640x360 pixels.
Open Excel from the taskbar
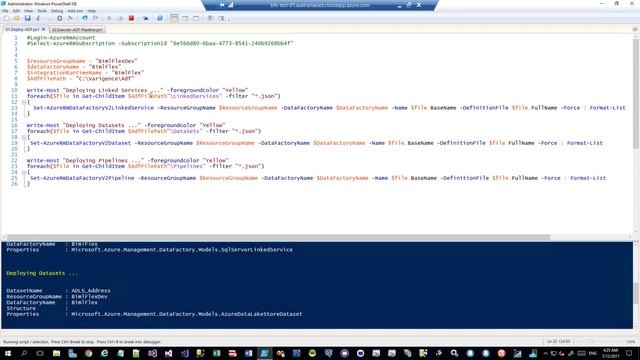click(216, 353)
